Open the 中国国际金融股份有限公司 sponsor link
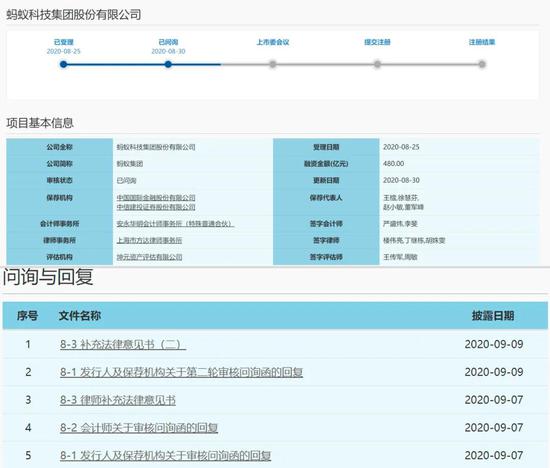This screenshot has height=468, width=550. tap(156, 198)
